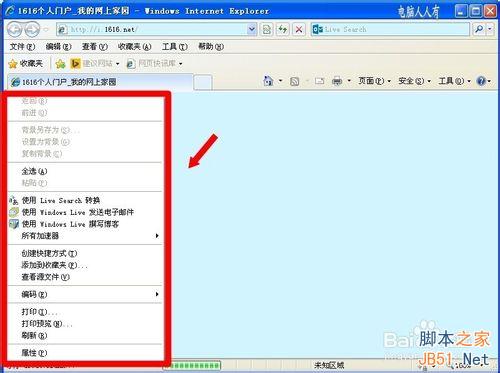Viewport: 500px width, 373px height.
Task: Click the Read Mail envelope icon
Action: tap(320, 81)
